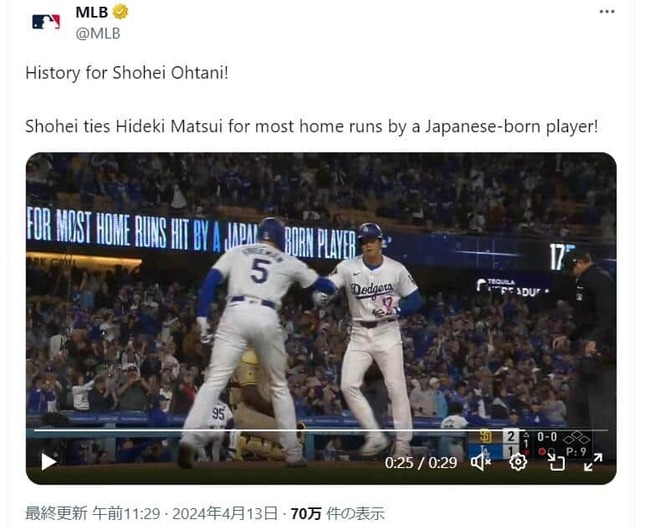Click the 70万 件の表示 view count

point(338,514)
